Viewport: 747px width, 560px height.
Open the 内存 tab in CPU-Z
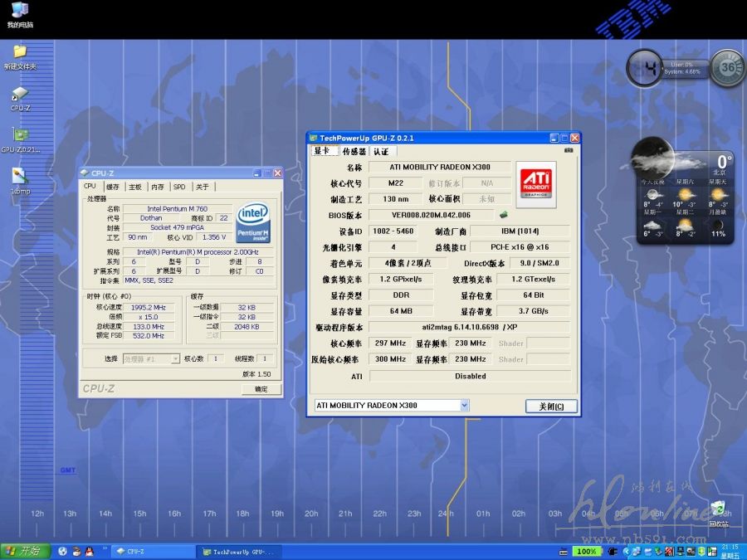click(158, 187)
